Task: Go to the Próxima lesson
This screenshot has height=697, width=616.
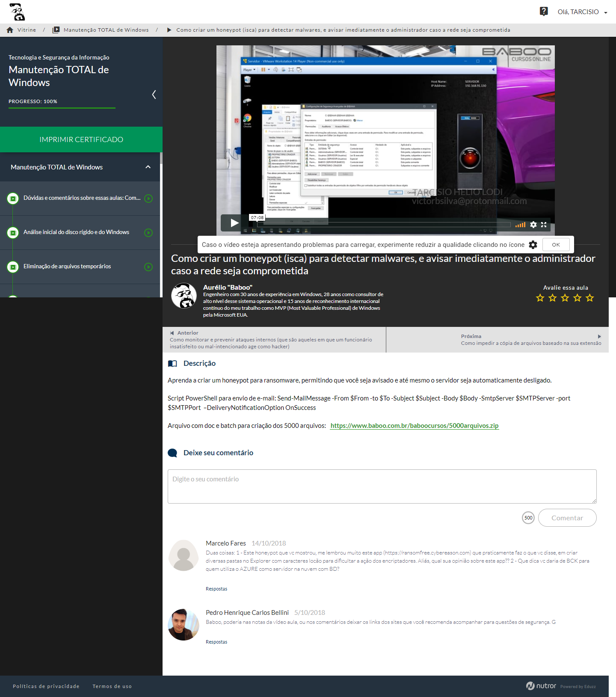Action: click(530, 340)
